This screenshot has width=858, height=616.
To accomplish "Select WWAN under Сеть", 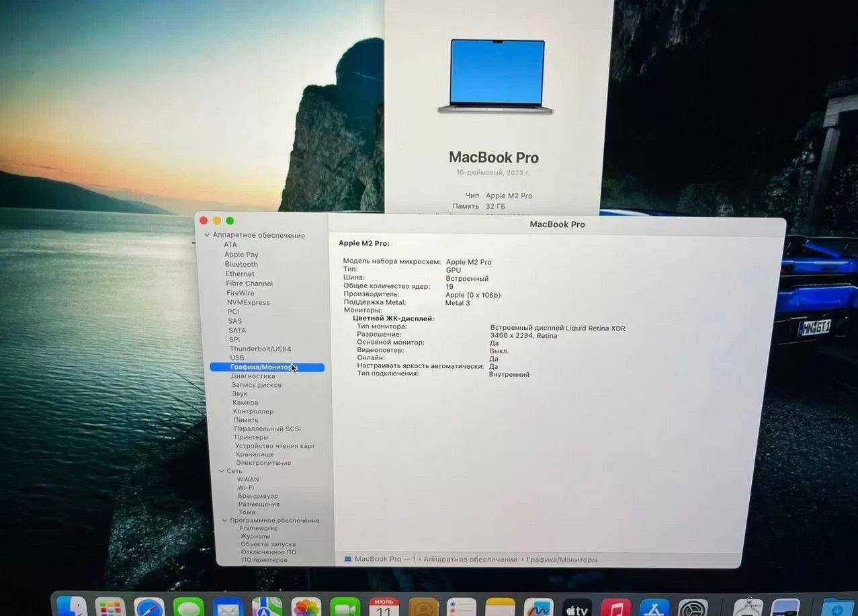I will (248, 480).
